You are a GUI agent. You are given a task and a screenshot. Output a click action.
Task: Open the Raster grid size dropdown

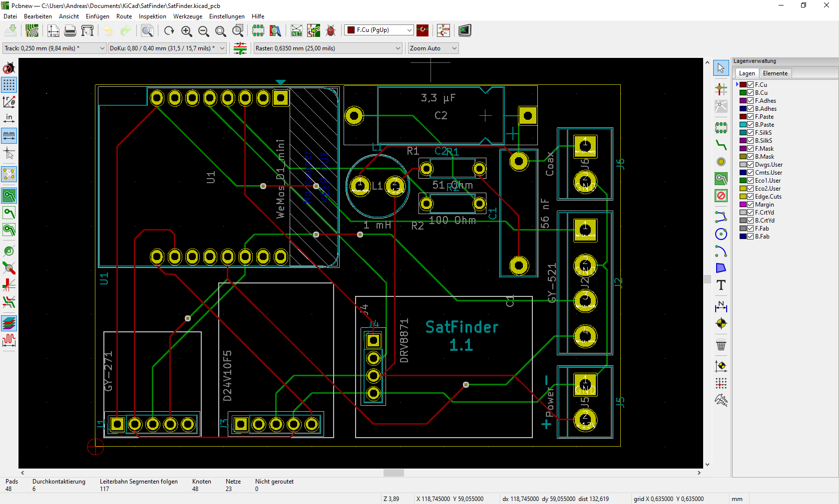[x=398, y=48]
